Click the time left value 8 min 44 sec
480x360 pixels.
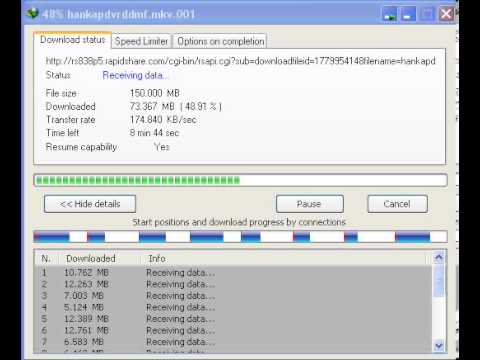point(154,133)
